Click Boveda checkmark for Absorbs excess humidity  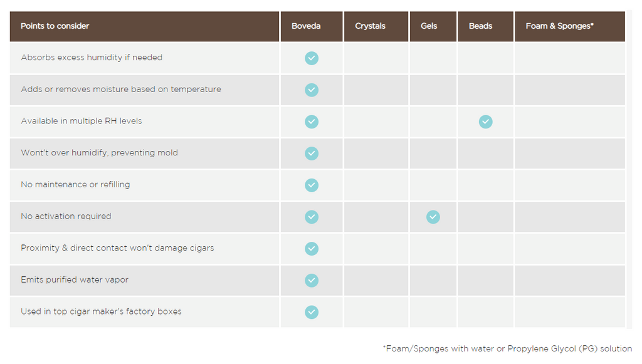tap(312, 58)
